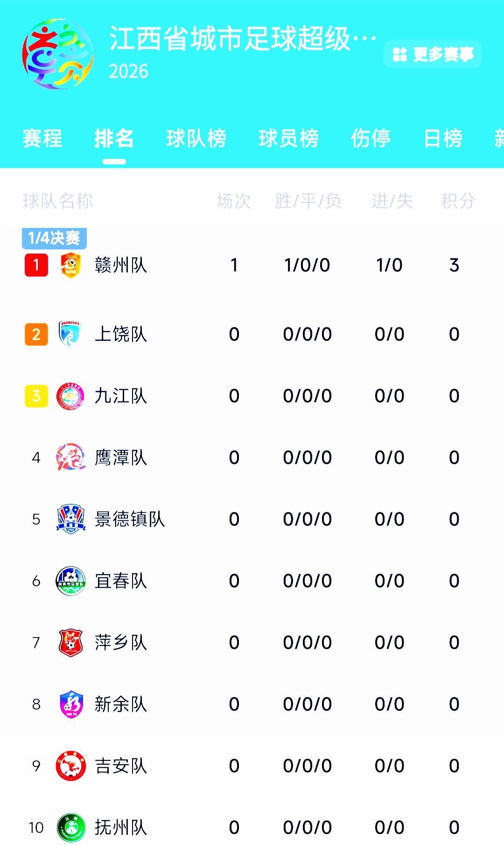Screen dimensions: 504x845
Task: Go to the 伤停 tab
Action: pos(371,139)
